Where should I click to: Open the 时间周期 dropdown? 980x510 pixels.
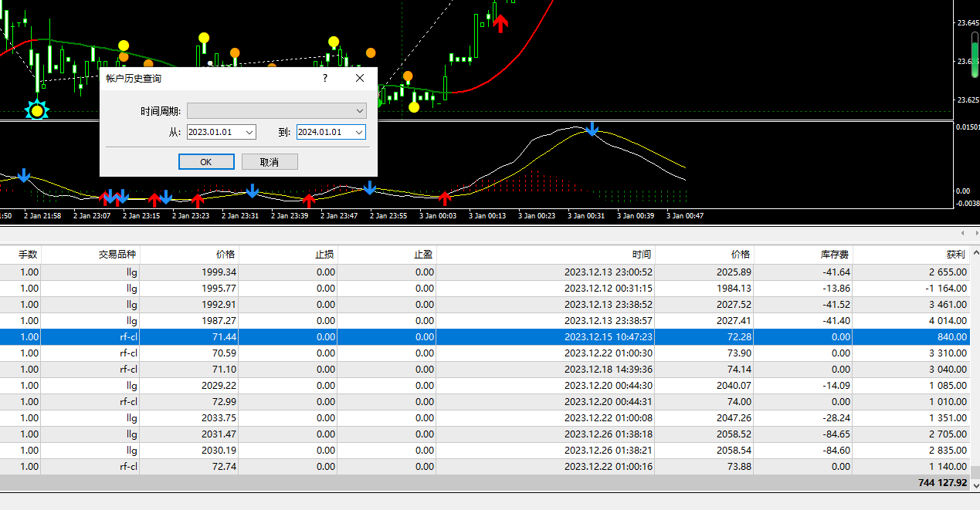point(276,111)
